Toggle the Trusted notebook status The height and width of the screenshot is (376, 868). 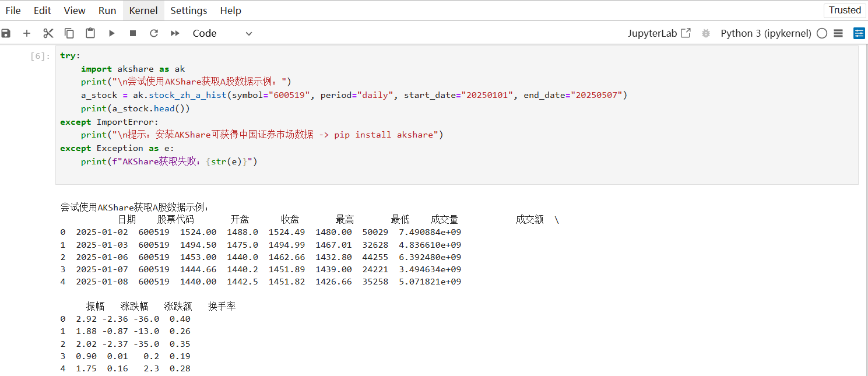pos(845,10)
